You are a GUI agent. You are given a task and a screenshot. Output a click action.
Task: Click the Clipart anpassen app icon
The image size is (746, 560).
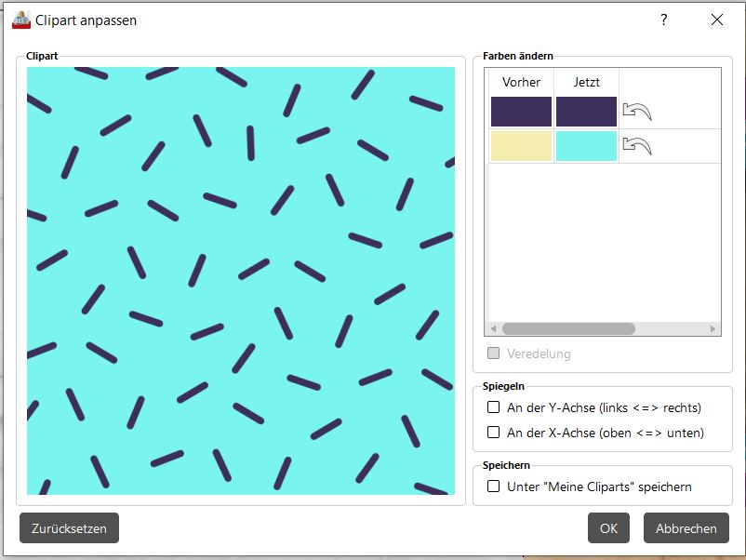pos(20,20)
